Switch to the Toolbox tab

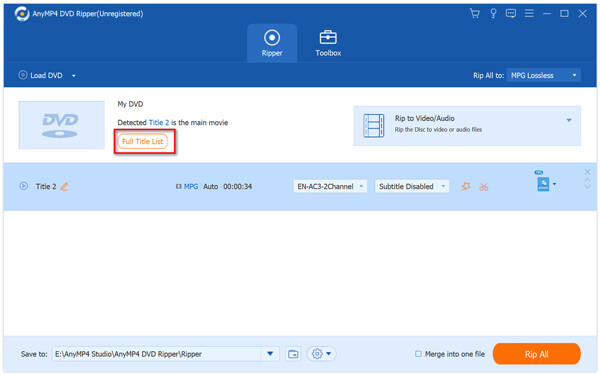pos(328,43)
